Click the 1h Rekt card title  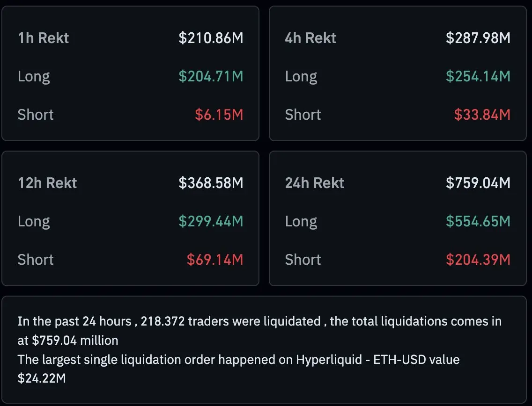(43, 38)
